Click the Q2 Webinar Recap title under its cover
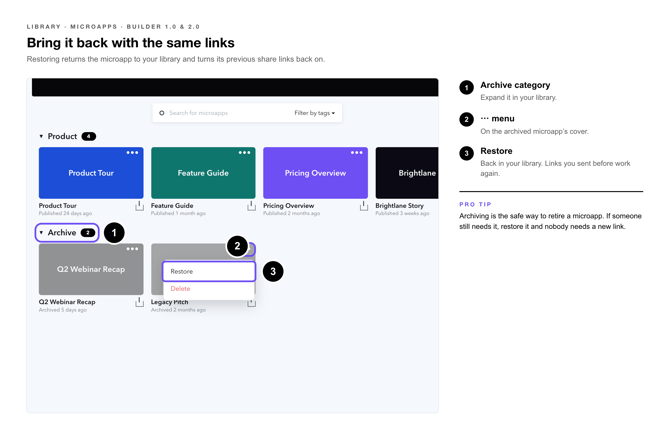The image size is (670, 430). pyautogui.click(x=67, y=302)
